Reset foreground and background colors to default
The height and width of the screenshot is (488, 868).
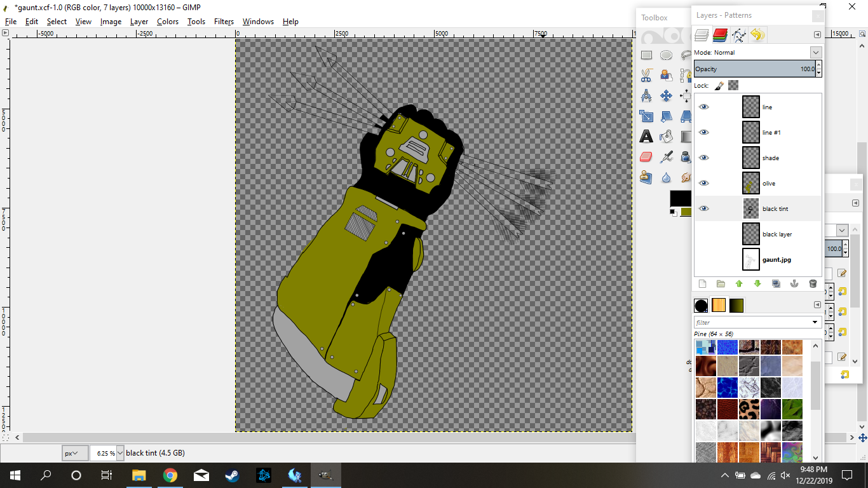(674, 212)
